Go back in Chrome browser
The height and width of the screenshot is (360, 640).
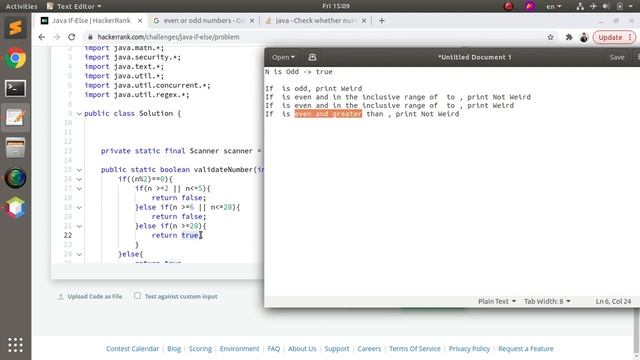(42, 37)
